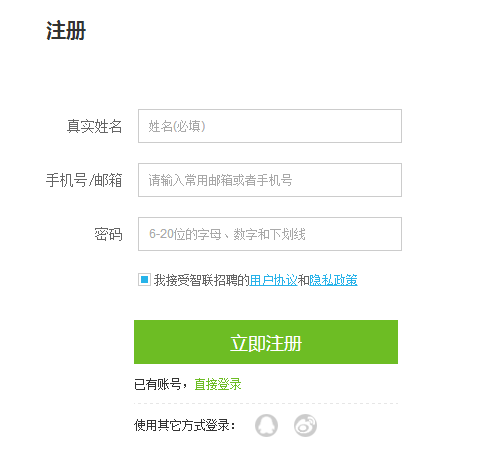479x453 pixels.
Task: Click the 真实姓名 field label
Action: pyautogui.click(x=94, y=126)
